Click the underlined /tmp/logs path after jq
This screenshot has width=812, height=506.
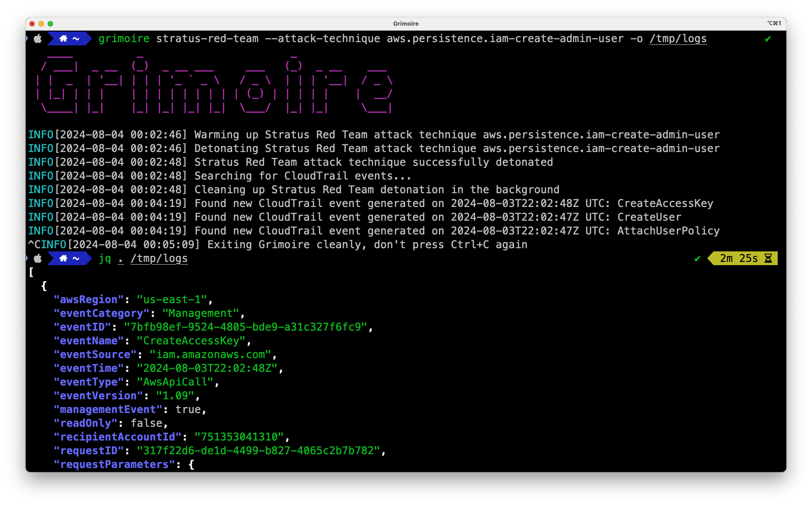coord(159,259)
